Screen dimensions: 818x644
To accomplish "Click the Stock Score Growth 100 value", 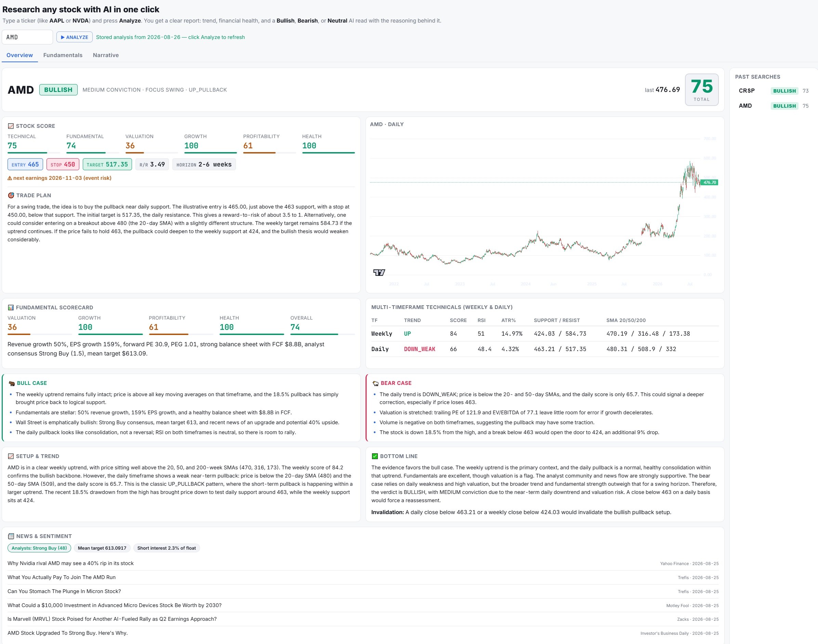I will click(x=191, y=146).
